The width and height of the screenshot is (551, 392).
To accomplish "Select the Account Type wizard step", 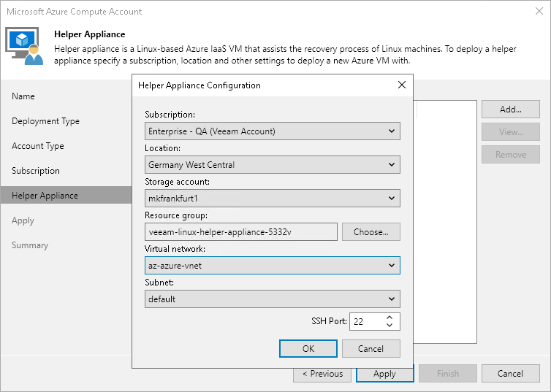I will pyautogui.click(x=38, y=146).
